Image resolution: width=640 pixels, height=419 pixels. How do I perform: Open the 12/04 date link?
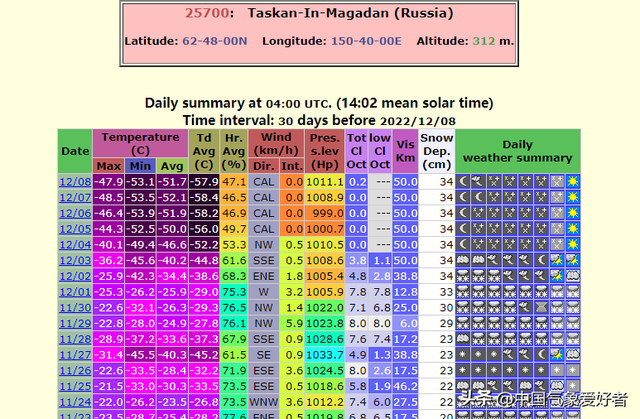[x=75, y=245]
